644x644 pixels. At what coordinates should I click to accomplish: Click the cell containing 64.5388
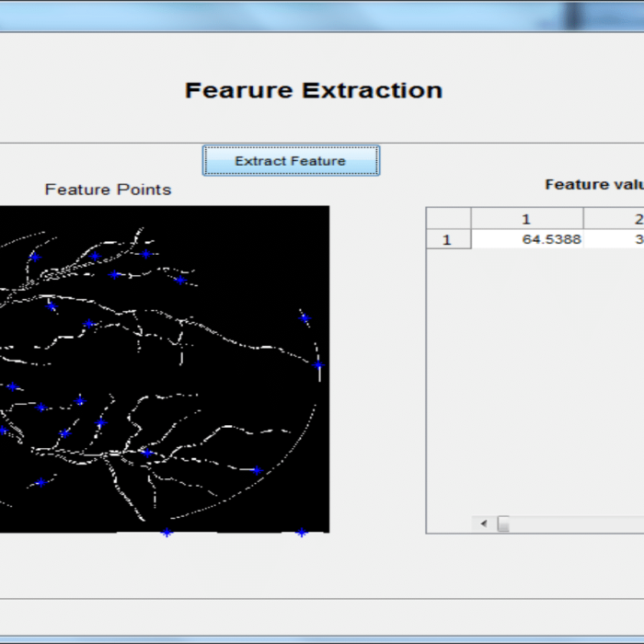pyautogui.click(x=526, y=239)
